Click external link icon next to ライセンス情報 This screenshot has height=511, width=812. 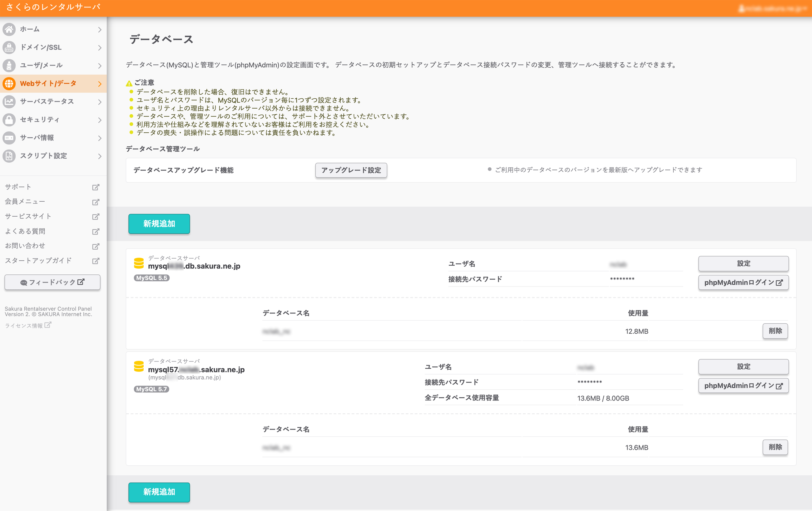point(48,325)
